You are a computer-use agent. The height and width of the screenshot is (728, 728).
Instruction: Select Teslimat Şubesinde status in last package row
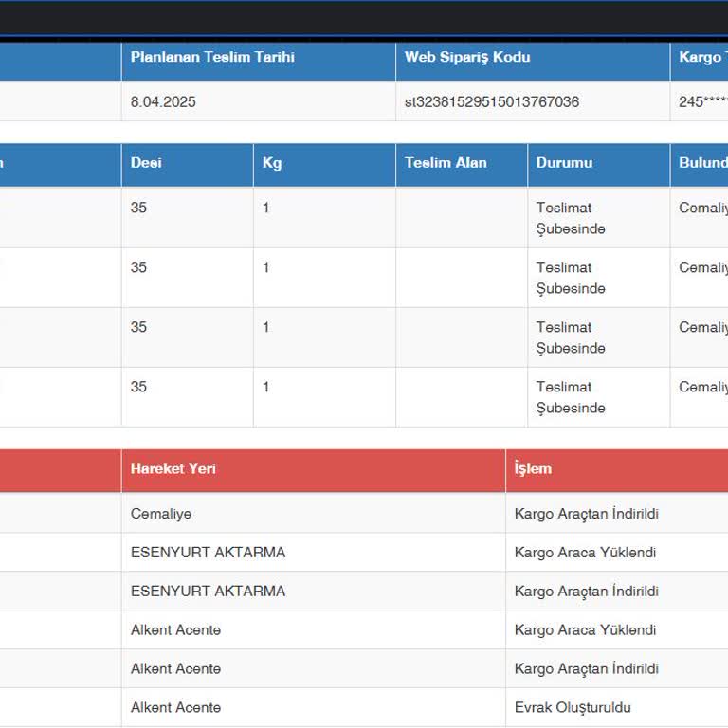571,397
